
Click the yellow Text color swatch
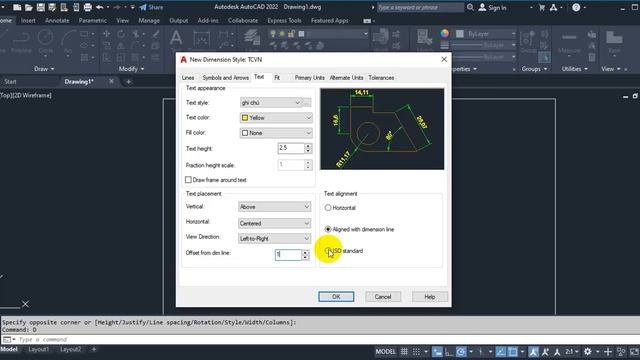click(x=245, y=118)
